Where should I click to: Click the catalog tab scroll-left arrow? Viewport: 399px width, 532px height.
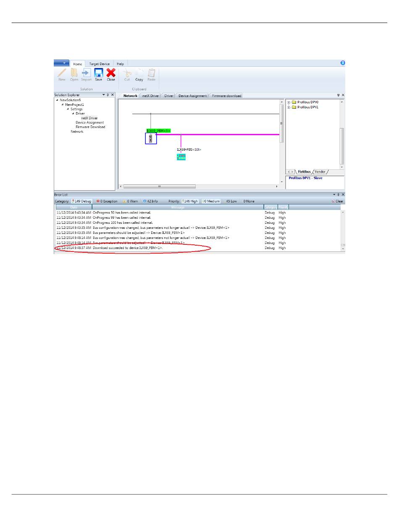coord(289,171)
